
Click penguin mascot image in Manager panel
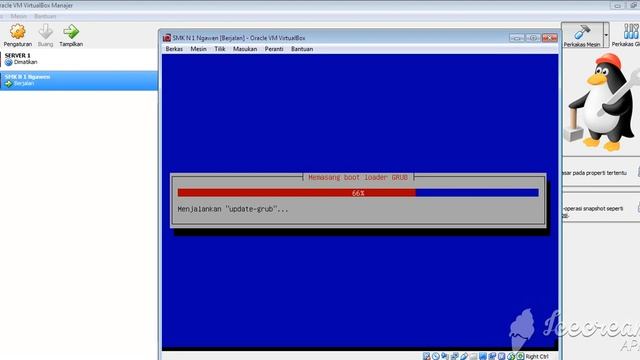(601, 102)
